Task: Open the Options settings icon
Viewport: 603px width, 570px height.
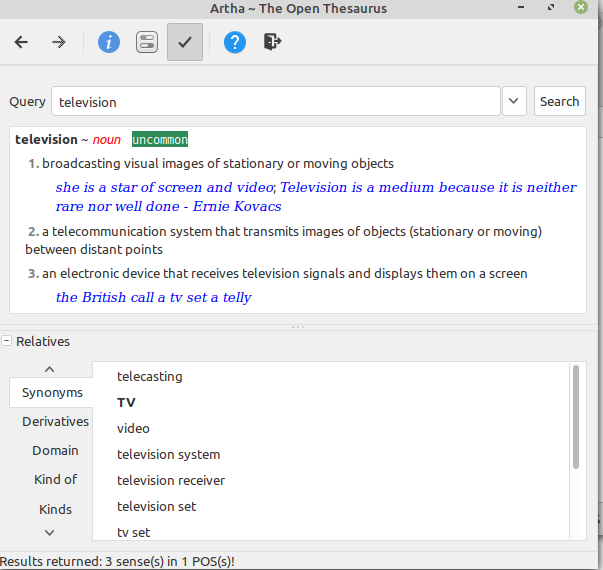Action: [x=147, y=42]
